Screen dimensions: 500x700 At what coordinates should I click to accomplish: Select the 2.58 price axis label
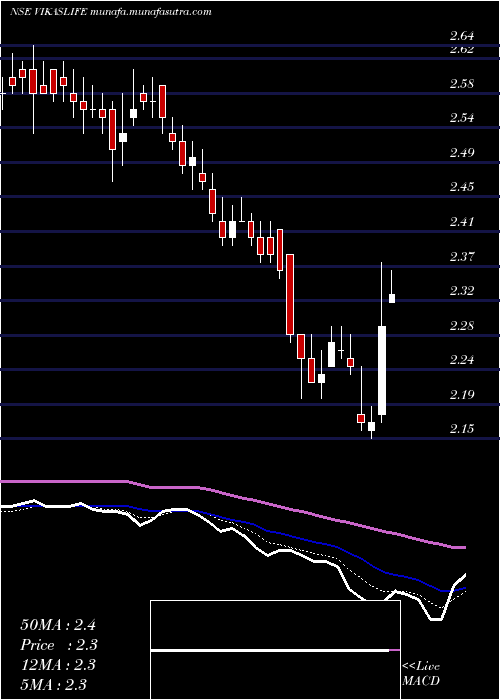click(462, 83)
